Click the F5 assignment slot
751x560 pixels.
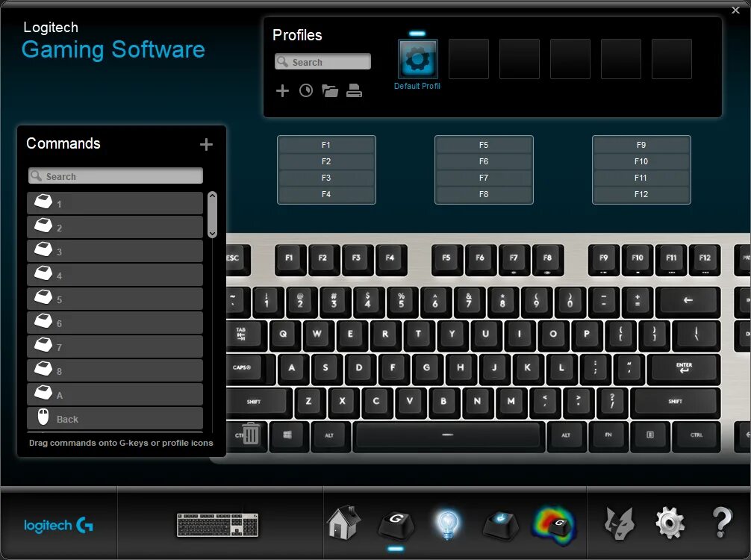pos(484,145)
